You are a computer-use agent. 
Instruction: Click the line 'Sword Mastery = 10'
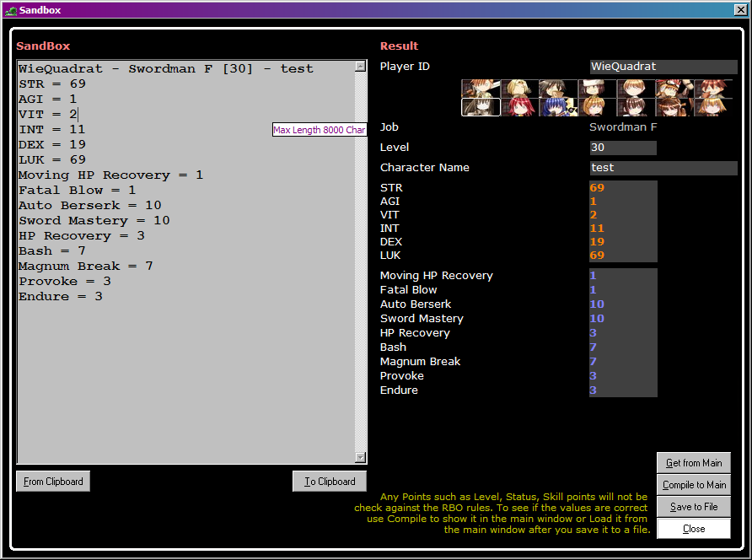tap(94, 221)
